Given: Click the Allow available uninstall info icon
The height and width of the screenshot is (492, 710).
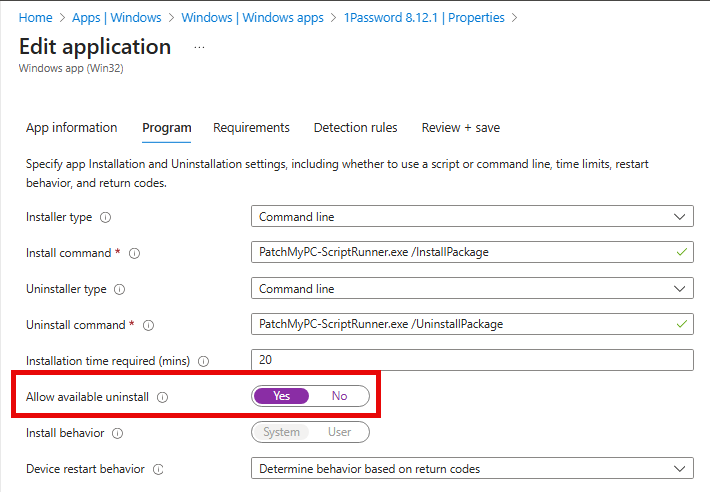Looking at the screenshot, I should pos(162,397).
